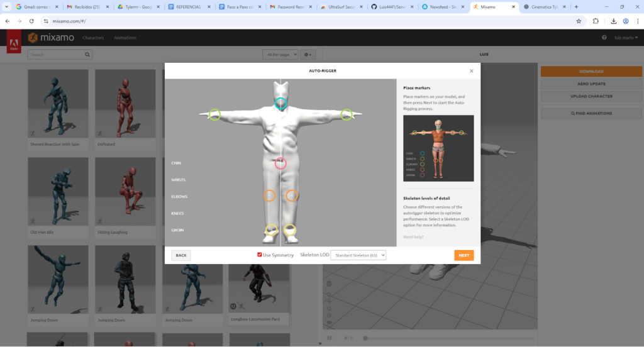Select the green wrist marker on right arm

(x=347, y=114)
